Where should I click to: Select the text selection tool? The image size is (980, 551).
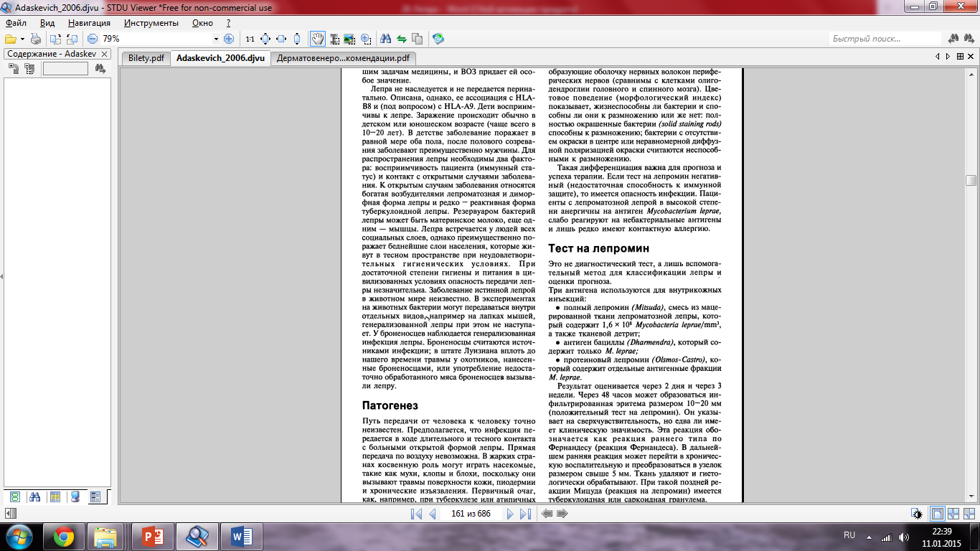click(x=334, y=39)
